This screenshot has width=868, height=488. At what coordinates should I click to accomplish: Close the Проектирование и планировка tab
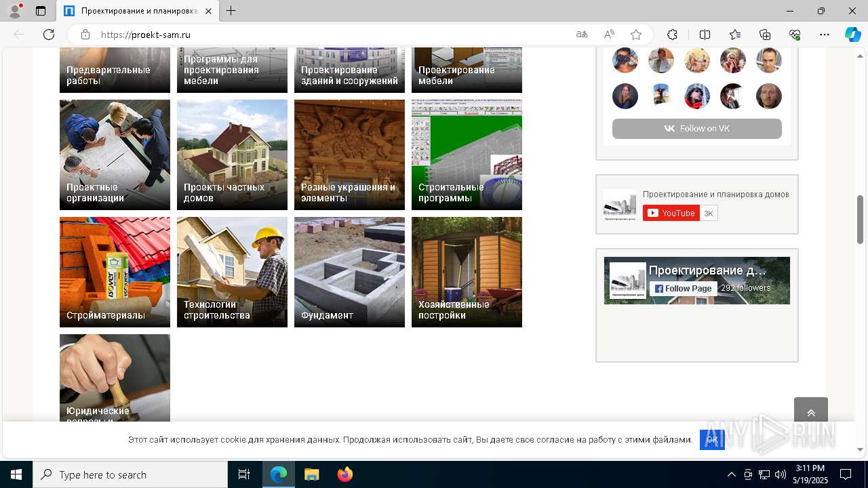(209, 11)
